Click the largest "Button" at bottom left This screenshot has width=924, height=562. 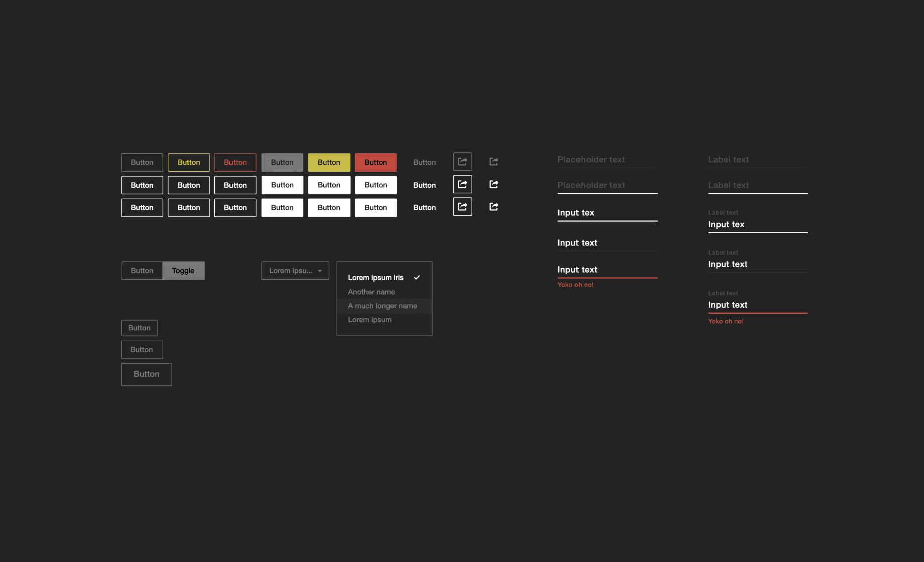tap(146, 374)
